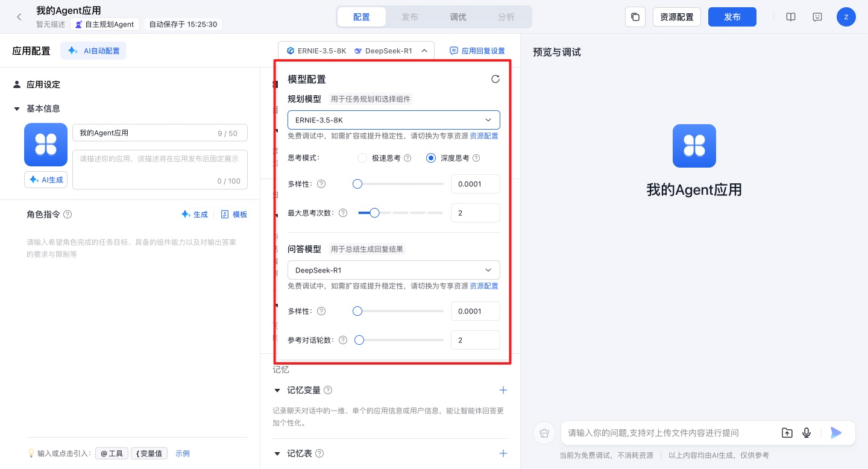Image resolution: width=868 pixels, height=469 pixels.
Task: Collapse the 基本信息 section
Action: [17, 109]
